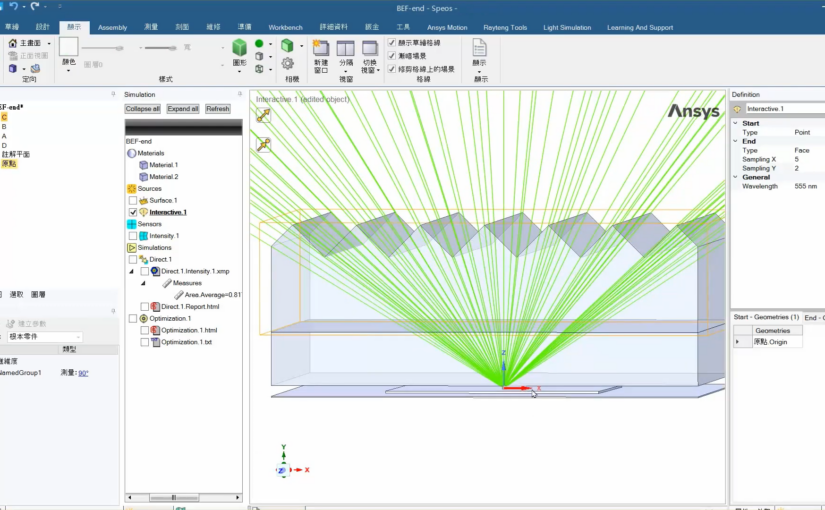
Task: Open the Ansys Motion ribbon tab
Action: (x=447, y=27)
